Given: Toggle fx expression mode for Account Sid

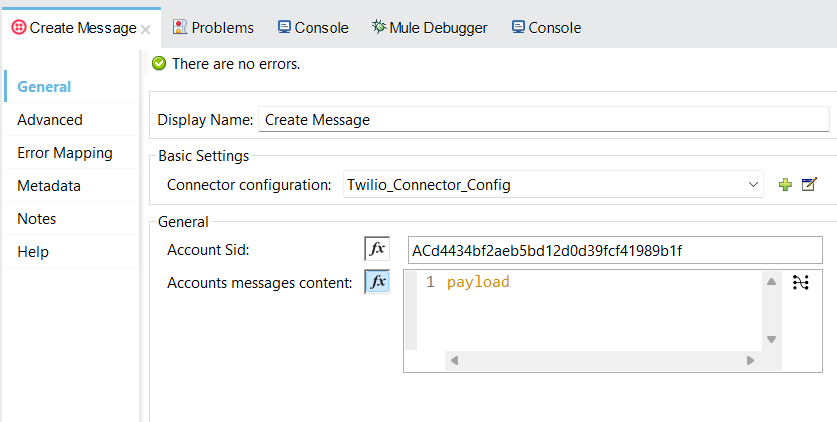Looking at the screenshot, I should tap(377, 249).
